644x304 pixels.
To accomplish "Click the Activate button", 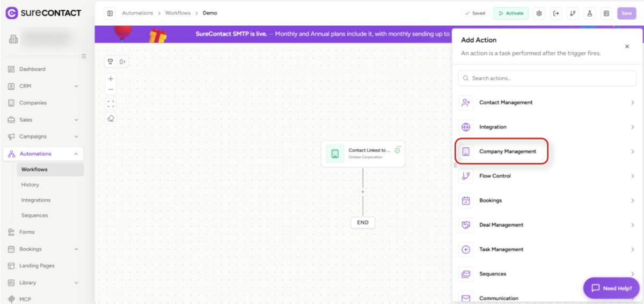I will tap(511, 13).
